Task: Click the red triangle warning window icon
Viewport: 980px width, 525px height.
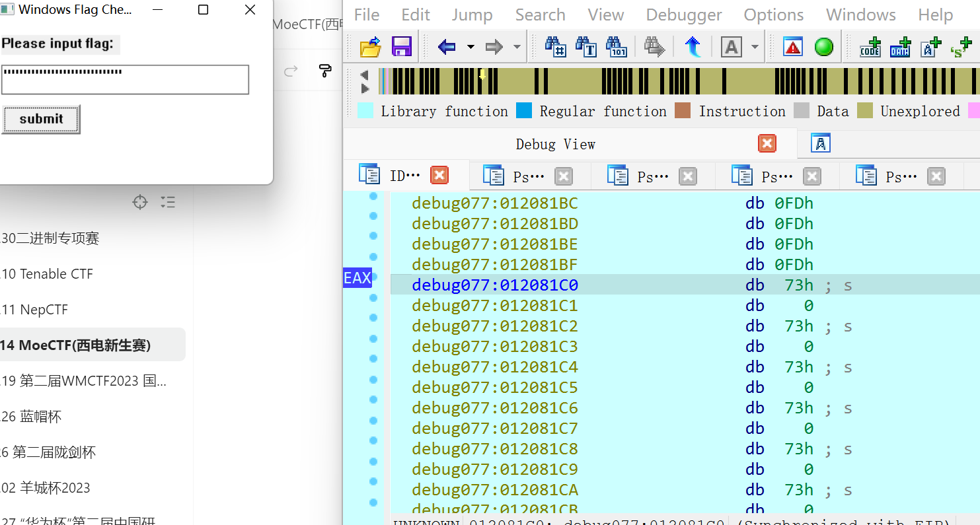Action: click(793, 47)
